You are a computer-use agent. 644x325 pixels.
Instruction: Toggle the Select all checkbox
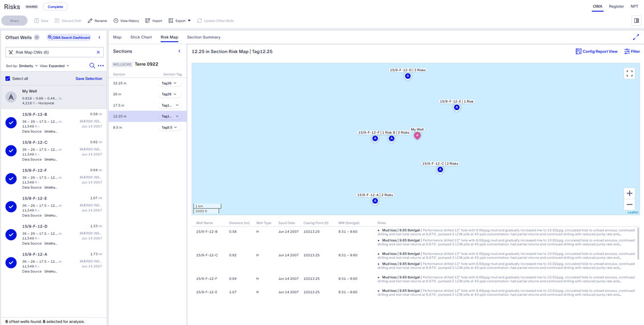tap(8, 79)
